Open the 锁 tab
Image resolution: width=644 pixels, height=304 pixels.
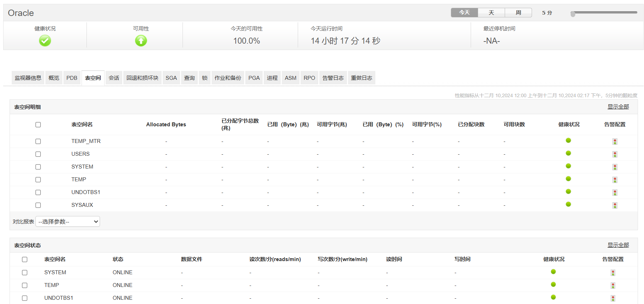[x=205, y=78]
